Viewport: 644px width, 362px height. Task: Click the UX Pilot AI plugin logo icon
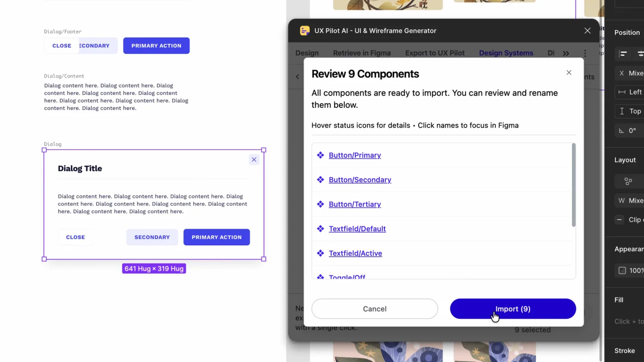pyautogui.click(x=305, y=31)
